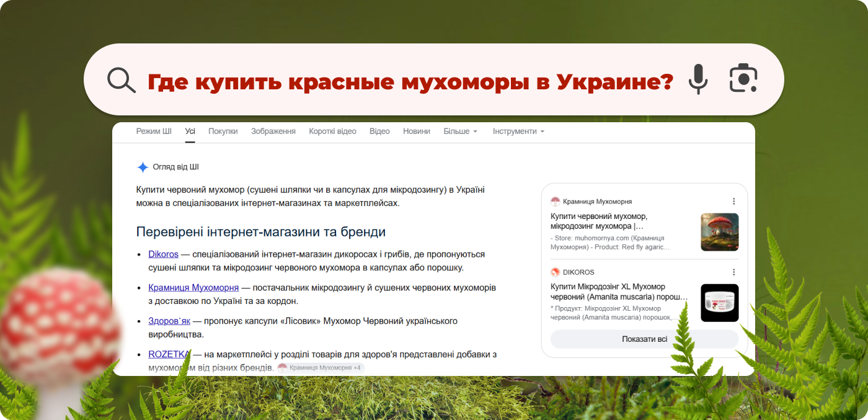The height and width of the screenshot is (420, 868).
Task: Click Продукт: Мікродозінг XL description text
Action: point(614,313)
